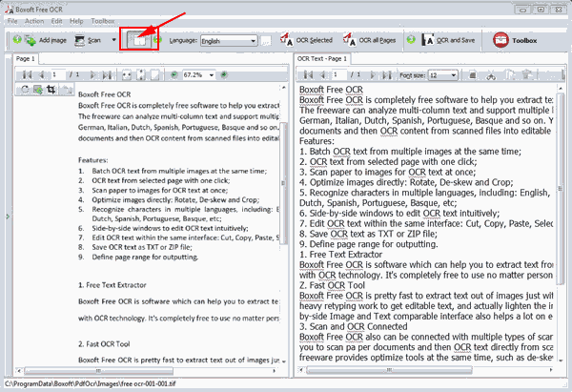Go to next page in image pane
572x392 pixels.
click(92, 74)
